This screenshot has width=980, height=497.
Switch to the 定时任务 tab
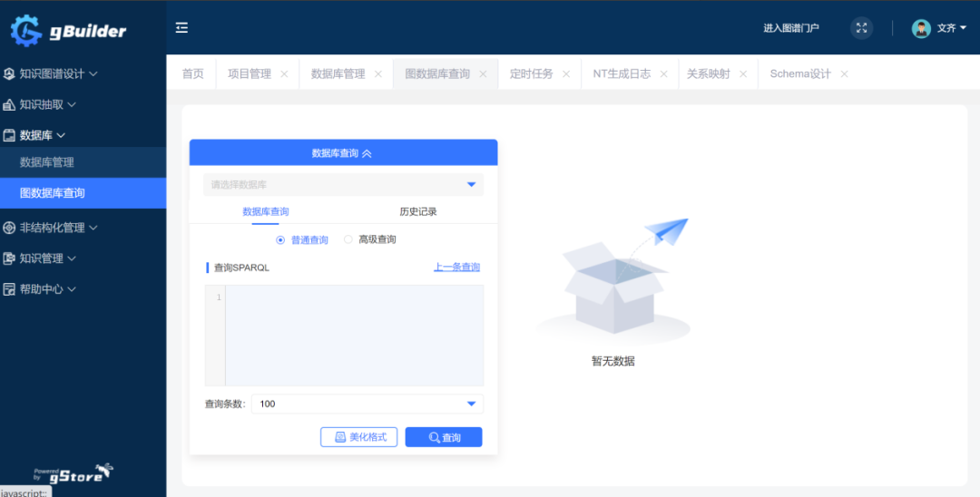click(531, 73)
